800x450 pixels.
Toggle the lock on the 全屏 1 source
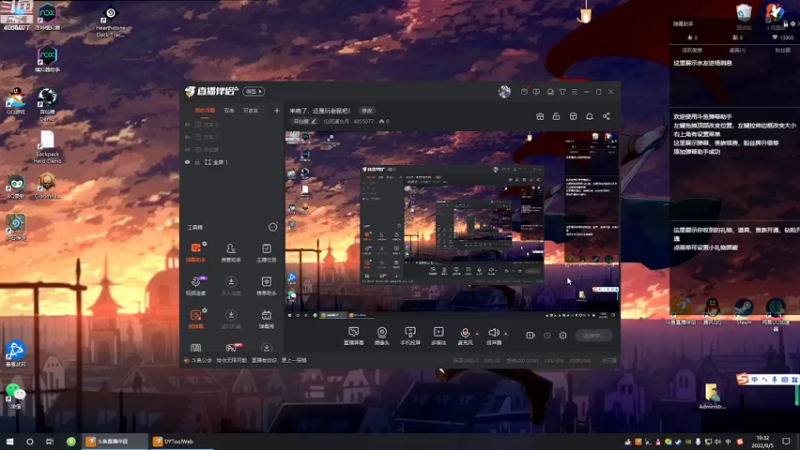tap(197, 162)
